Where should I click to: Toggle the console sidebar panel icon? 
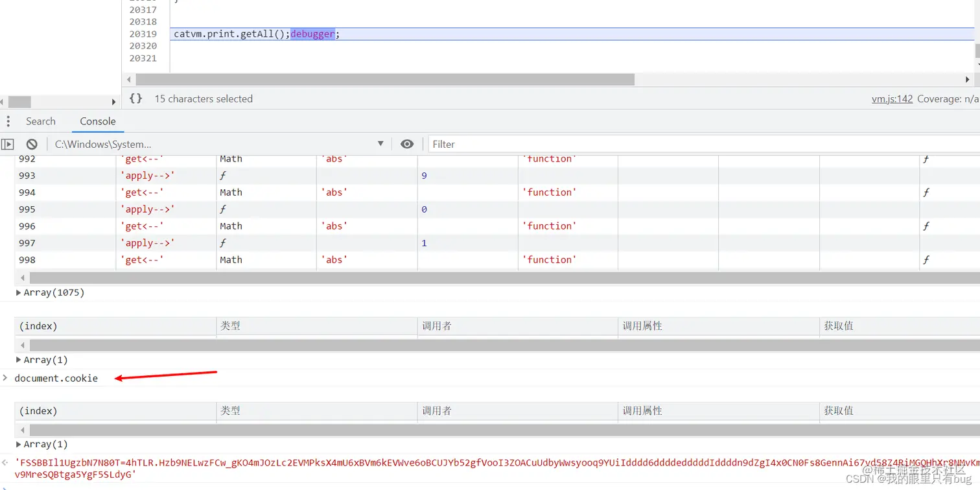click(8, 144)
